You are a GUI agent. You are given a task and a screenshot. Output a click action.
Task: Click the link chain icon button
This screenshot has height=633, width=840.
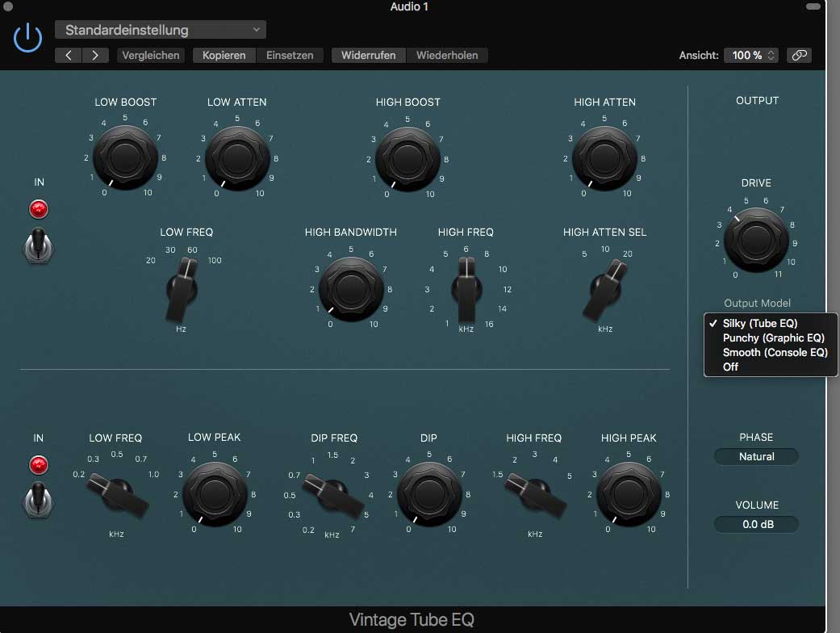click(x=799, y=56)
